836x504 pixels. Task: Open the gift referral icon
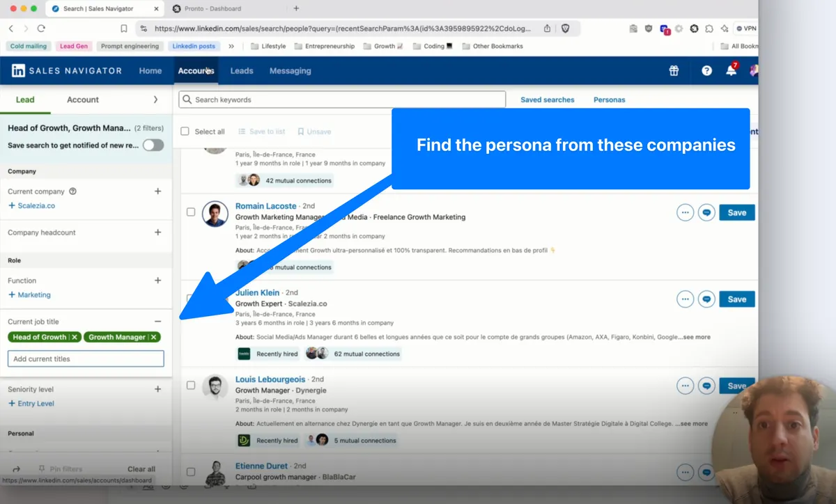(674, 71)
